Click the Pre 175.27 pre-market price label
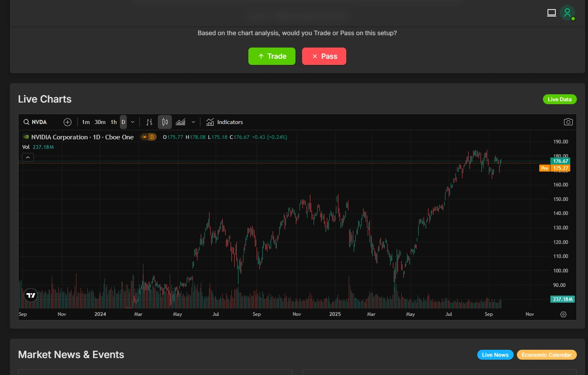 point(555,168)
